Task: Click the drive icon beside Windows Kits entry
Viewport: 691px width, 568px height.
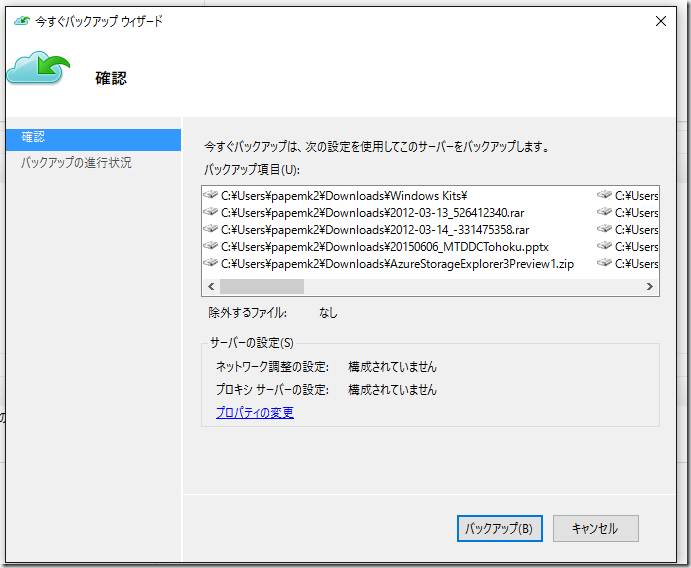Action: coord(211,194)
